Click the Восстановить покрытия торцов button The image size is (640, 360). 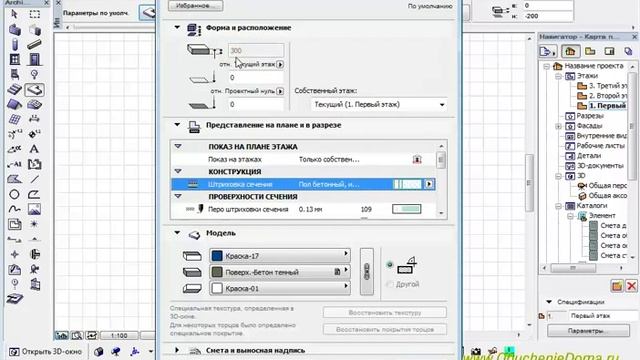[384, 329]
